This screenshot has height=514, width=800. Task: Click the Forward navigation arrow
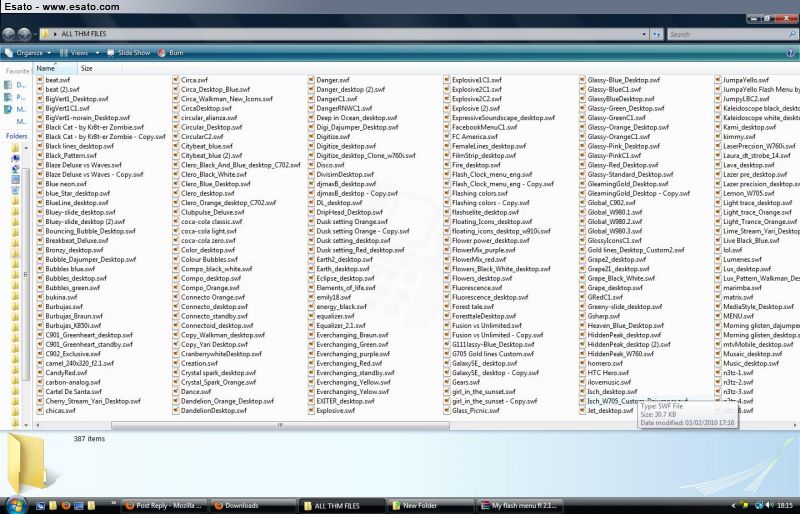click(x=24, y=34)
